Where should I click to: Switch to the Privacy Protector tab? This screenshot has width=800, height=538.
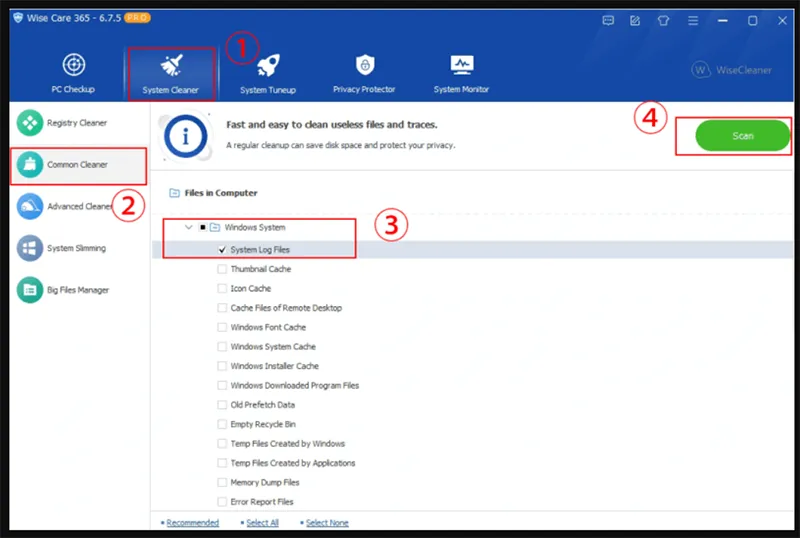[x=364, y=74]
